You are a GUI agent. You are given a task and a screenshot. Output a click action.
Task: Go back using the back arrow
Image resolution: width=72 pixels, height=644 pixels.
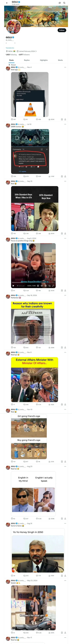point(7,3)
